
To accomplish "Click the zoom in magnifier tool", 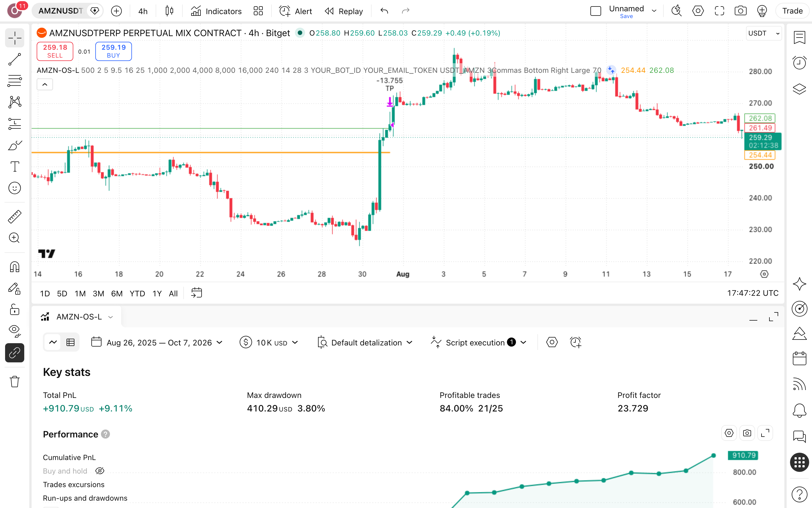I will pyautogui.click(x=14, y=238).
